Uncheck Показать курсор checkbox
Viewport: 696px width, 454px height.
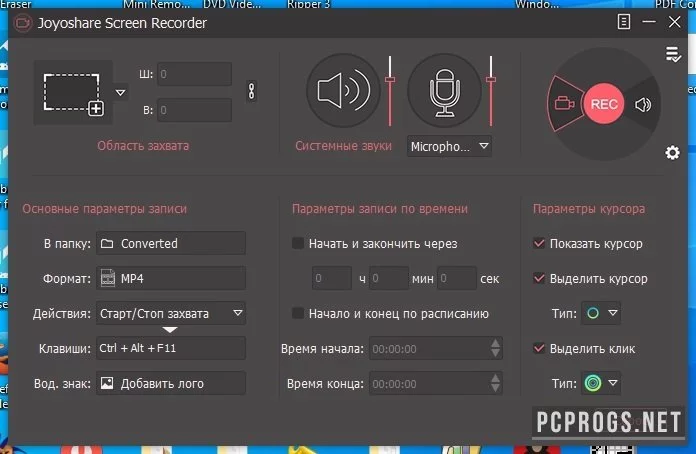[x=538, y=243]
